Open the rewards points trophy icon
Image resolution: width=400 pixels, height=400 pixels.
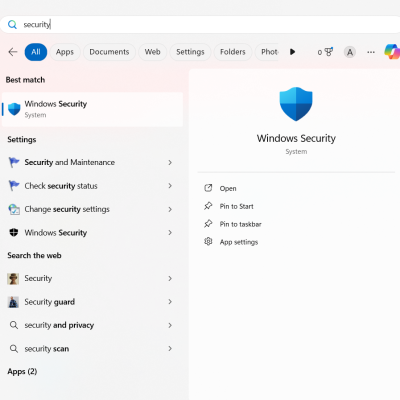[x=325, y=52]
